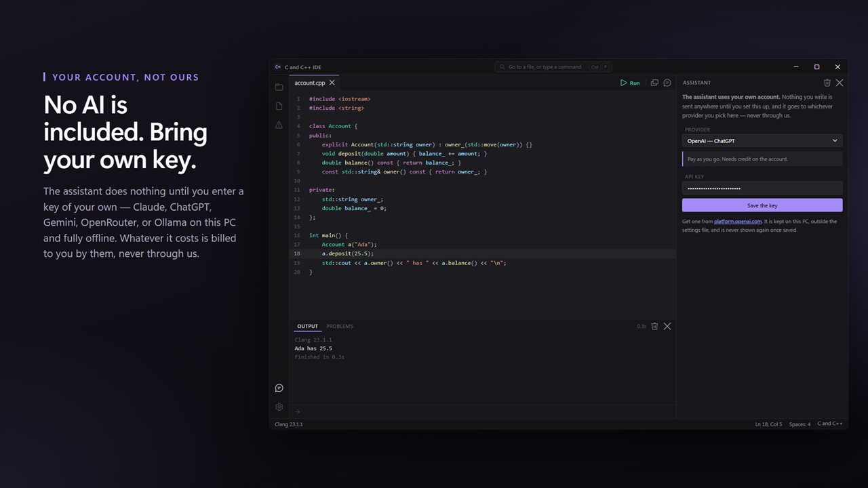Viewport: 868px width, 488px height.
Task: Switch to the PROBLEMS tab
Action: [340, 326]
